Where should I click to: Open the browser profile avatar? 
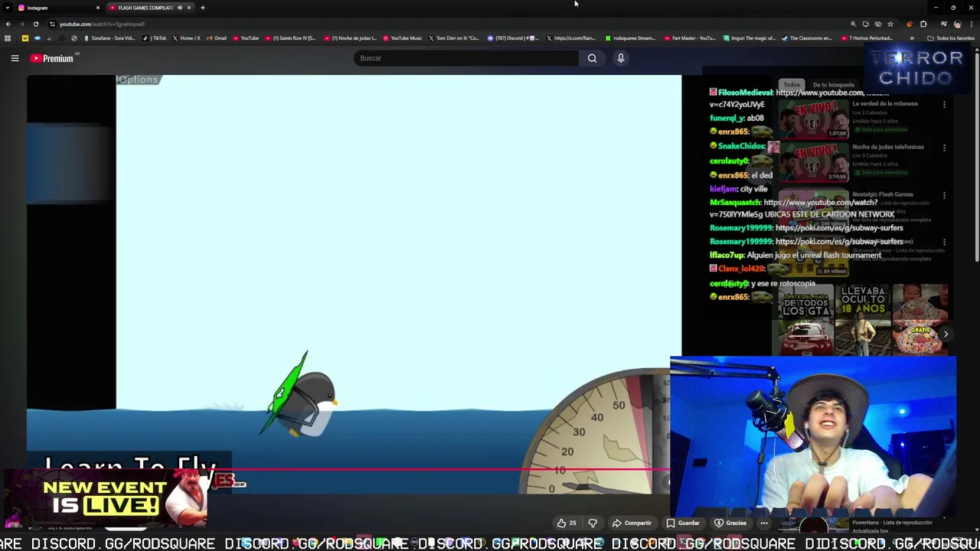(x=957, y=24)
